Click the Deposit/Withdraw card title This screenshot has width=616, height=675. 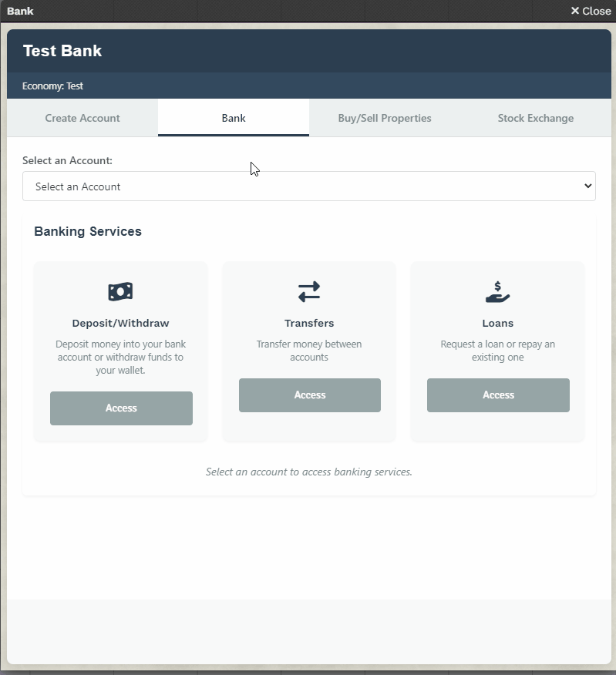(x=120, y=324)
